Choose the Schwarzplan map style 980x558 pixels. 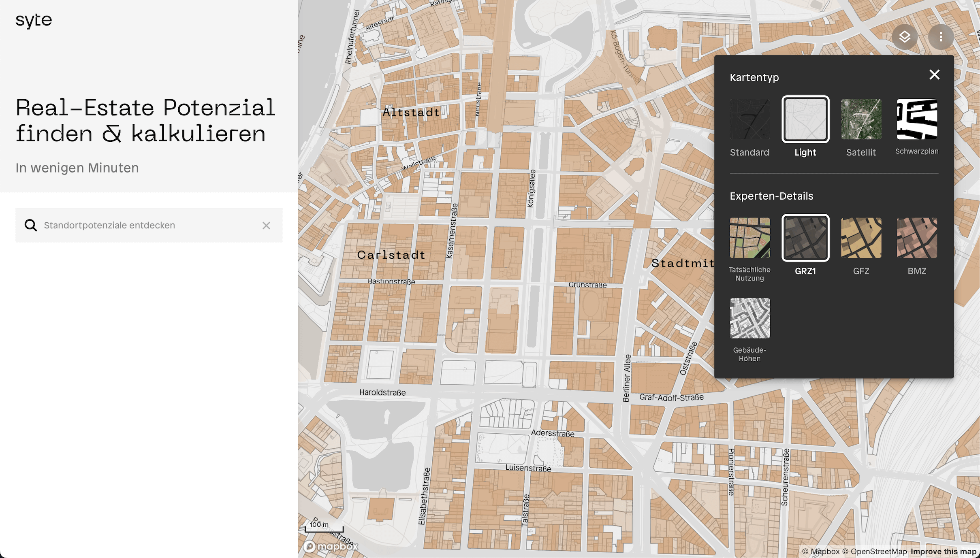click(916, 119)
